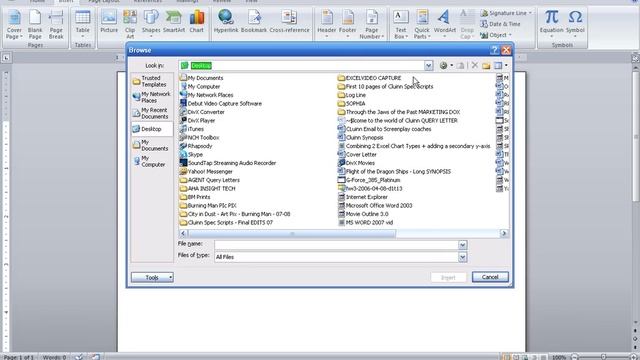Insert a Chart
The image size is (640, 360).
(197, 22)
